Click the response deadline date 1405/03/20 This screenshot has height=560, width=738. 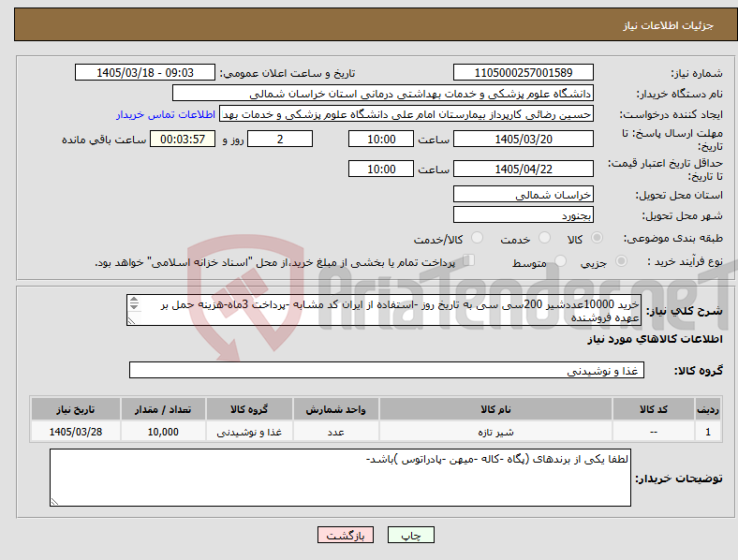[x=524, y=140]
